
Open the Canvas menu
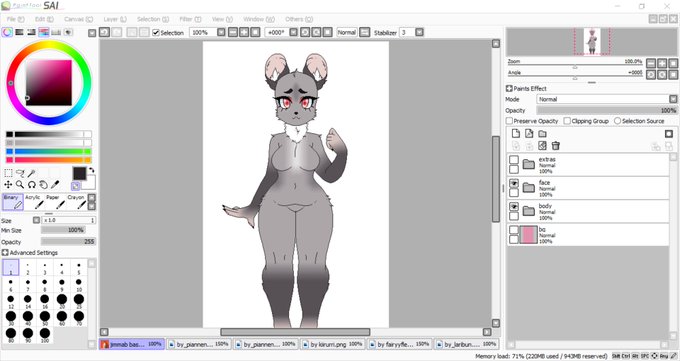[78, 19]
